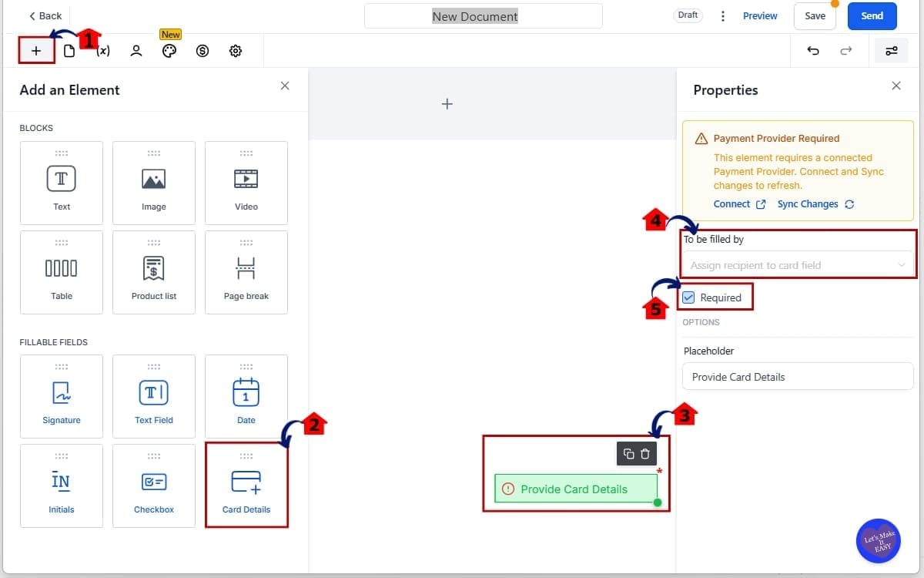Redo the last change
Viewport: 924px width, 578px height.
[x=846, y=51]
